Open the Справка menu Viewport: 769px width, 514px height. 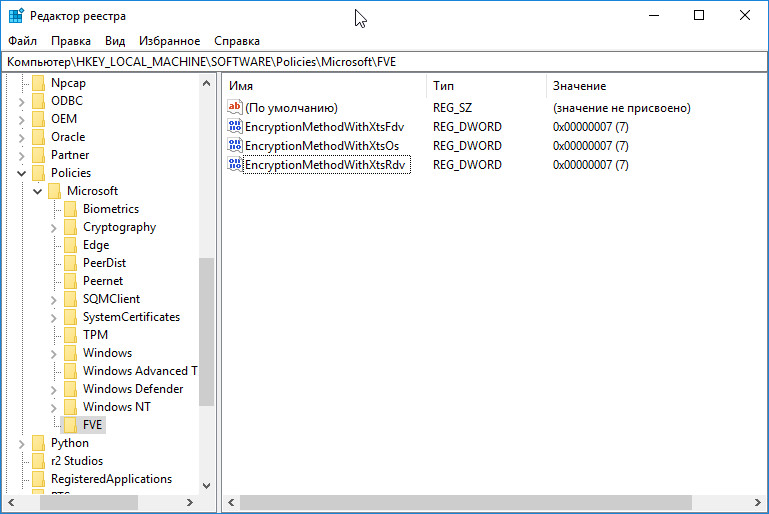pos(237,41)
